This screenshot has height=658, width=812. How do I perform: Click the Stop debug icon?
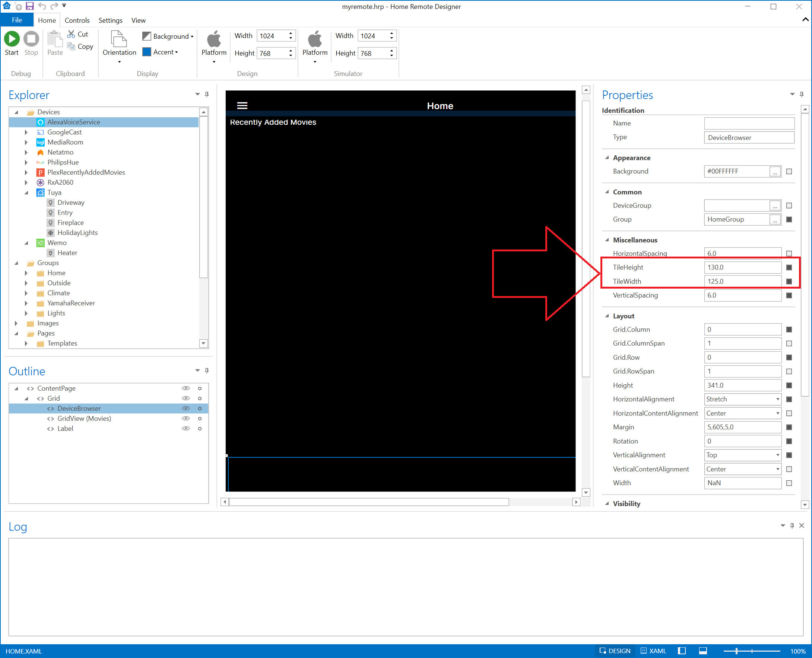point(31,39)
